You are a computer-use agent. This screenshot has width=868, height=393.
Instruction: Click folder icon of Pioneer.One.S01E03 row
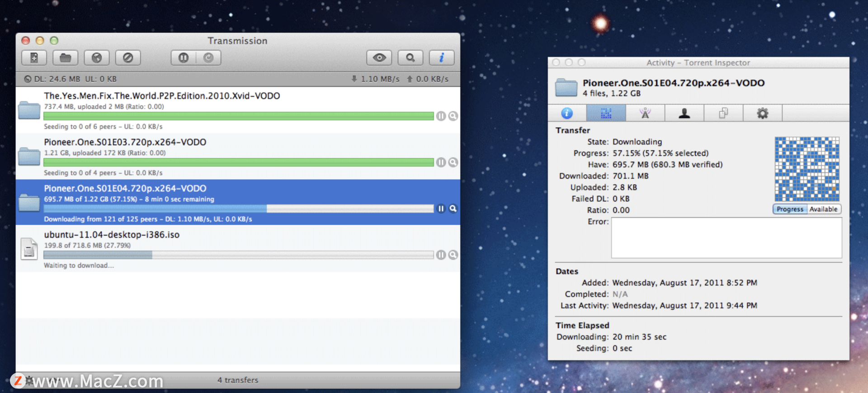pyautogui.click(x=29, y=156)
